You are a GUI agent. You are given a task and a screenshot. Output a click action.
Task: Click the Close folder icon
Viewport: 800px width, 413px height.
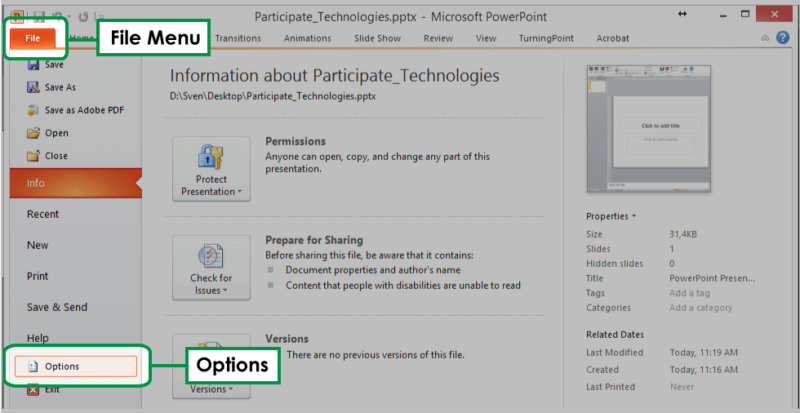(33, 156)
